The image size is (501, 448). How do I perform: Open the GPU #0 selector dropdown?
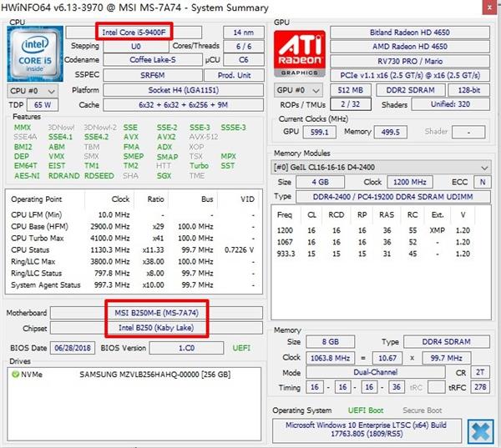click(x=299, y=89)
